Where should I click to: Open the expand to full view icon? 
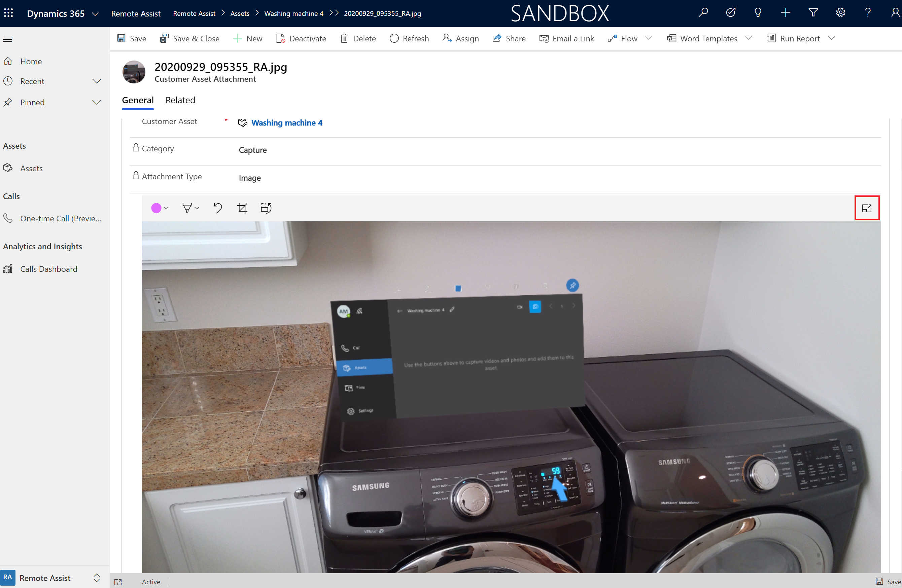pyautogui.click(x=867, y=208)
